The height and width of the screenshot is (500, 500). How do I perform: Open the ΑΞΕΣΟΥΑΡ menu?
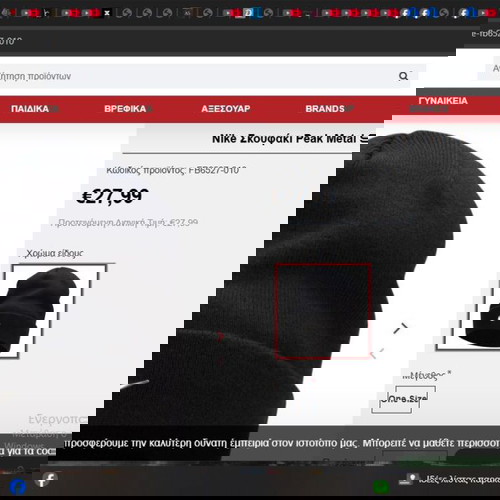(226, 109)
